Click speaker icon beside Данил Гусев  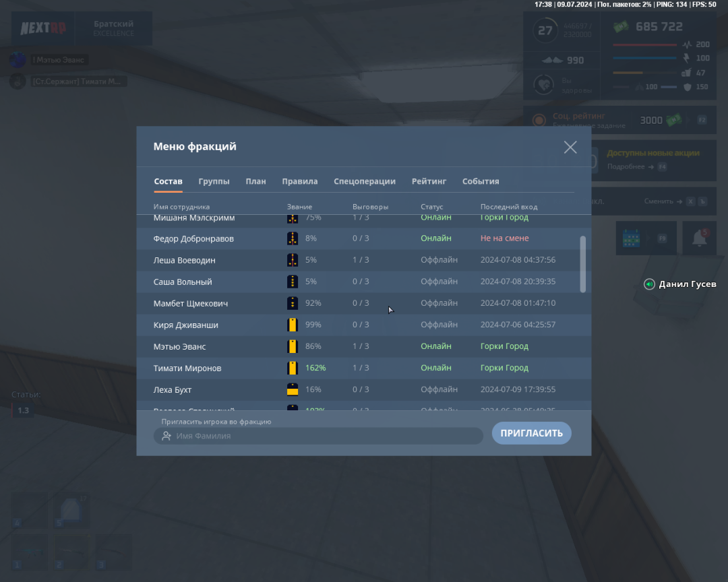click(649, 284)
